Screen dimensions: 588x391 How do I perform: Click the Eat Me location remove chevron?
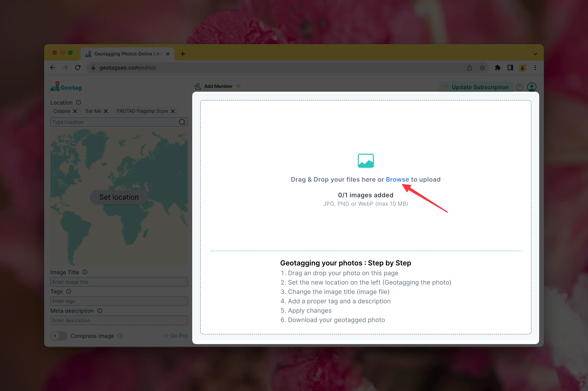(106, 111)
